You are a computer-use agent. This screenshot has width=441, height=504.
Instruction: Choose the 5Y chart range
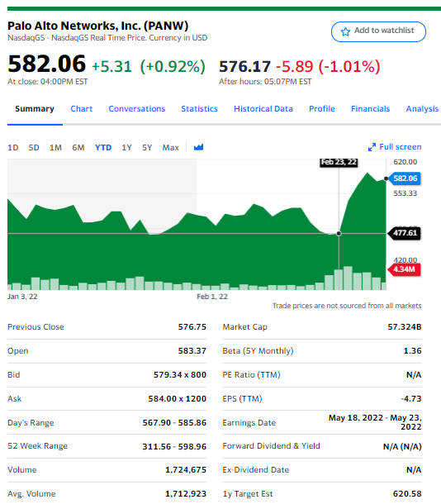click(x=147, y=148)
